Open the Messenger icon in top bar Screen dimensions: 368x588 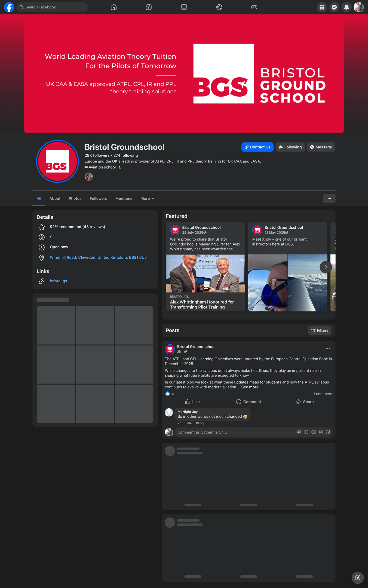[x=334, y=7]
